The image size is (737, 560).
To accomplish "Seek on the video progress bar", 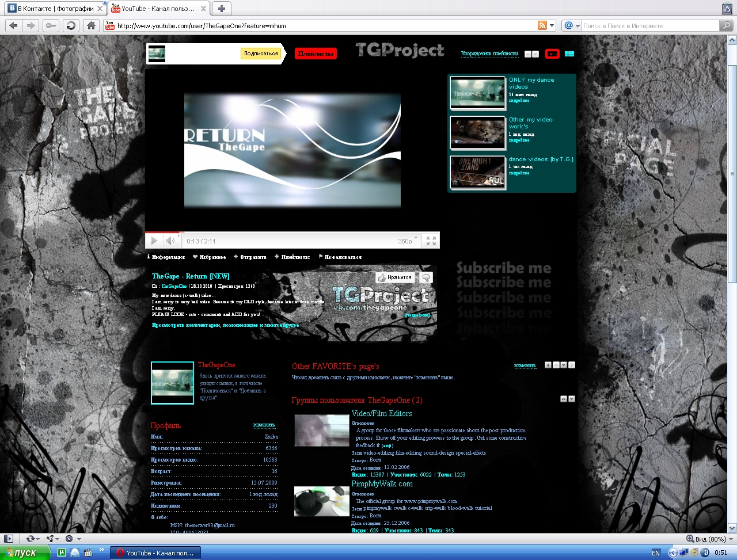I will point(292,233).
